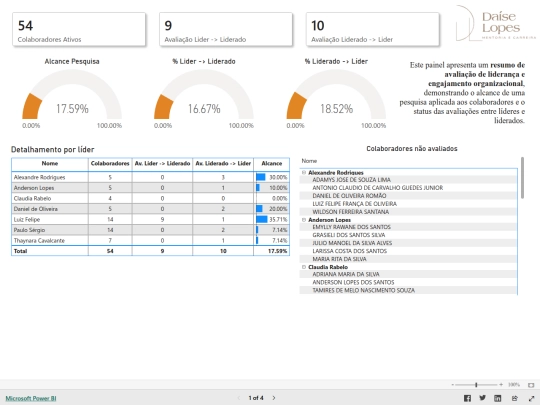The height and width of the screenshot is (405, 540).
Task: Zoom out with minus icon
Action: (453, 385)
